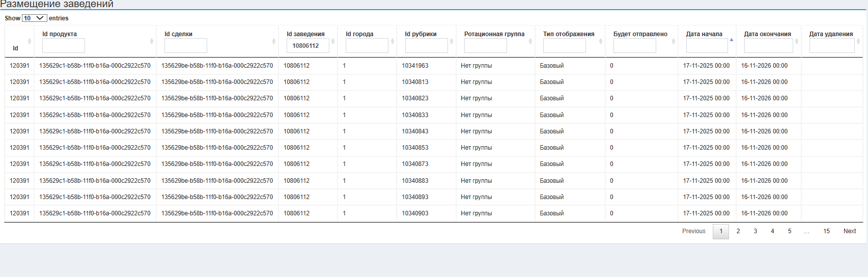Click sort icon for Ротационная группа column
868x277 pixels.
(530, 41)
